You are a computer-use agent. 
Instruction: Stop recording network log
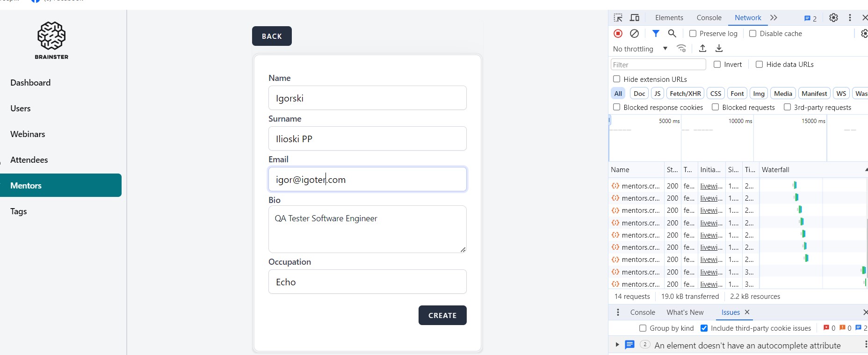(618, 33)
